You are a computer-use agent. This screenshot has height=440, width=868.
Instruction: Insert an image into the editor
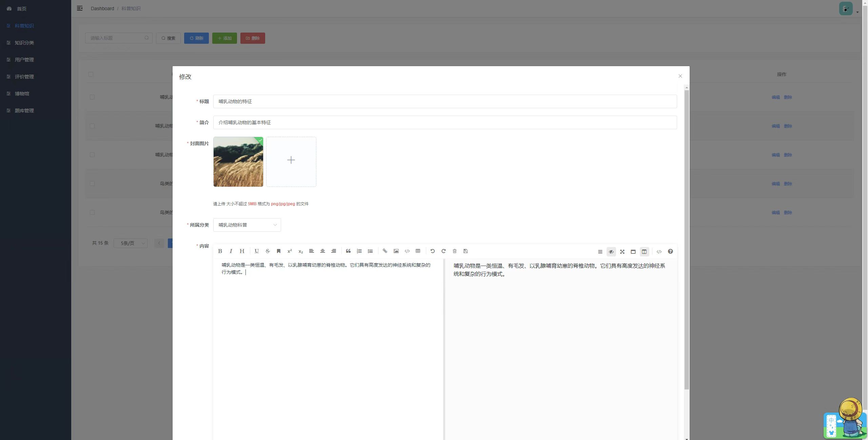(396, 251)
